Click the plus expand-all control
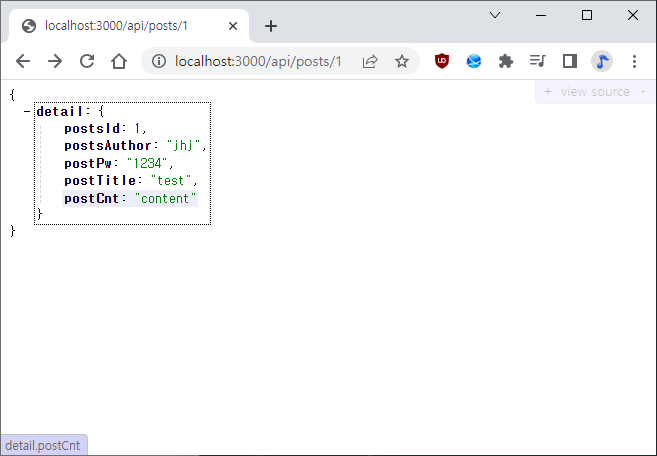The height and width of the screenshot is (456, 657). [x=548, y=92]
